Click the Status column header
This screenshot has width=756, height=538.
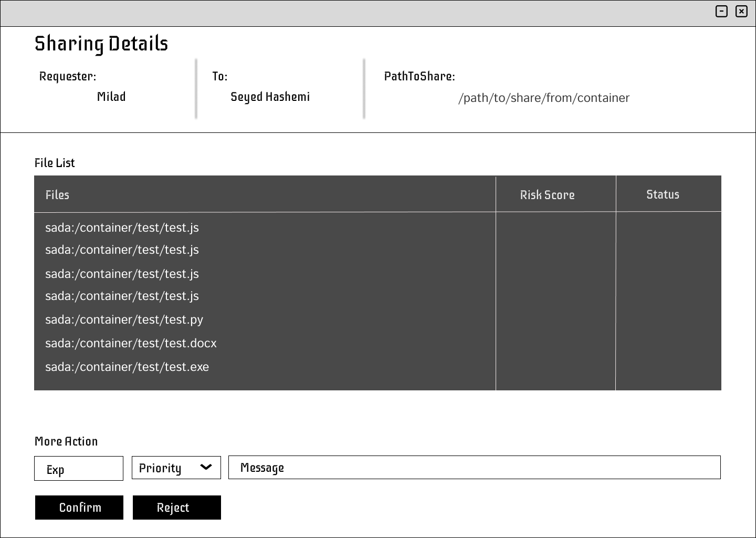(x=663, y=194)
